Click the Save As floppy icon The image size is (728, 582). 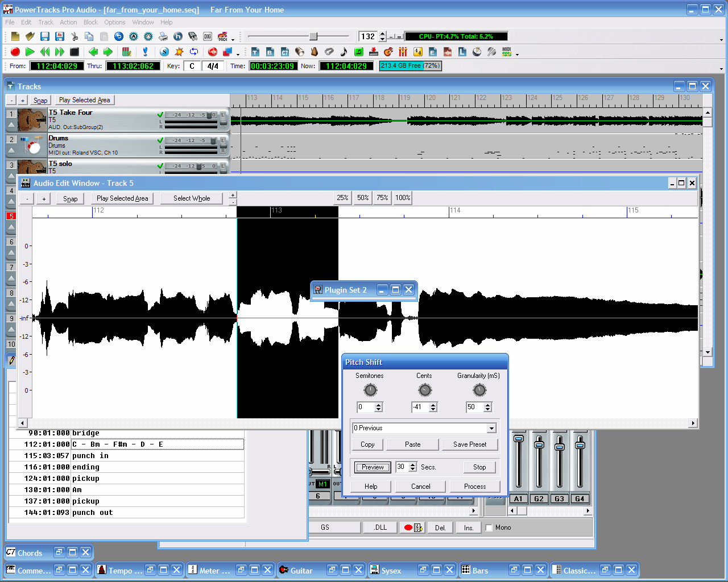click(60, 36)
